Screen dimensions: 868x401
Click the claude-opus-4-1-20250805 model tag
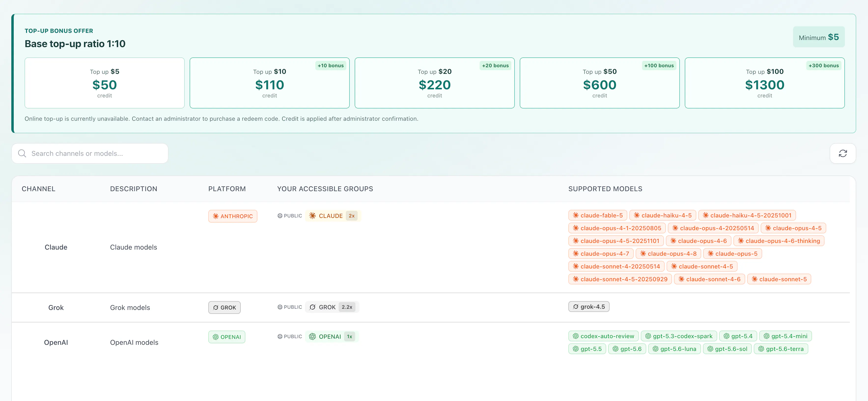(x=617, y=228)
